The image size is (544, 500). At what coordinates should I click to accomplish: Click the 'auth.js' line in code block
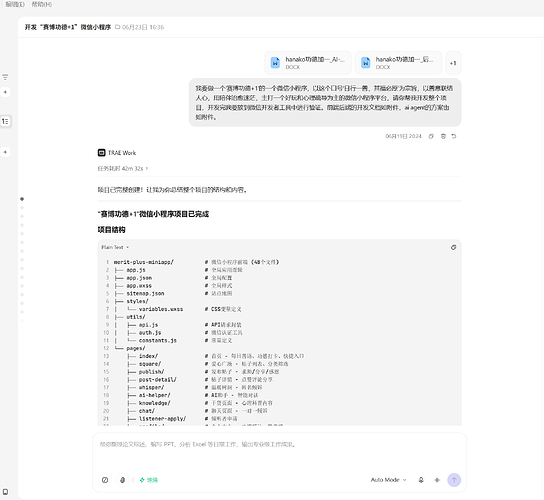tap(150, 332)
